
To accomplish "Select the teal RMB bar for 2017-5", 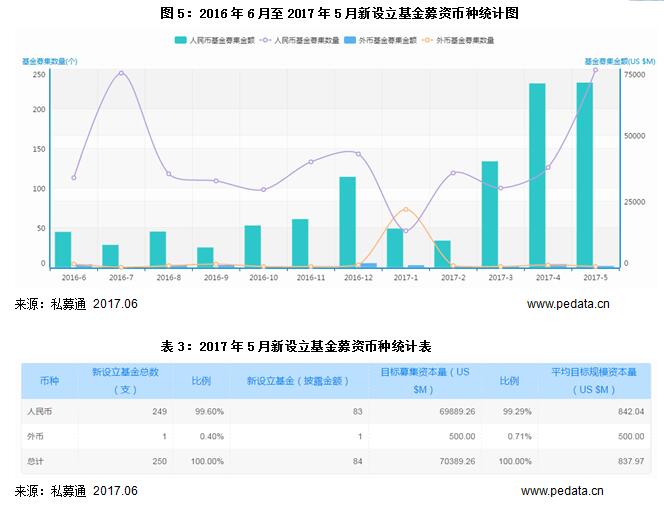I will point(585,175).
